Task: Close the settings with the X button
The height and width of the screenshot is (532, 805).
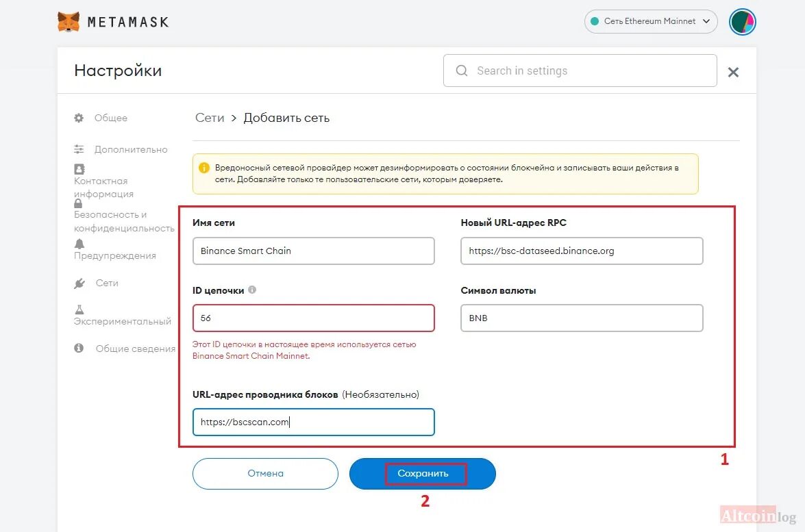Action: [733, 73]
